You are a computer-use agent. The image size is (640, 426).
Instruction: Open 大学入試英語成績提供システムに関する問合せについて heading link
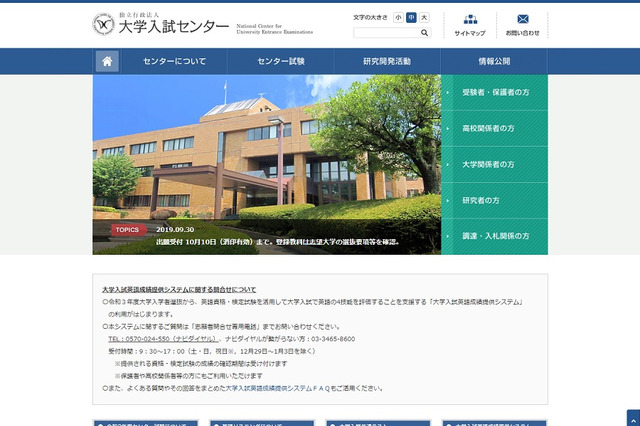tap(179, 290)
